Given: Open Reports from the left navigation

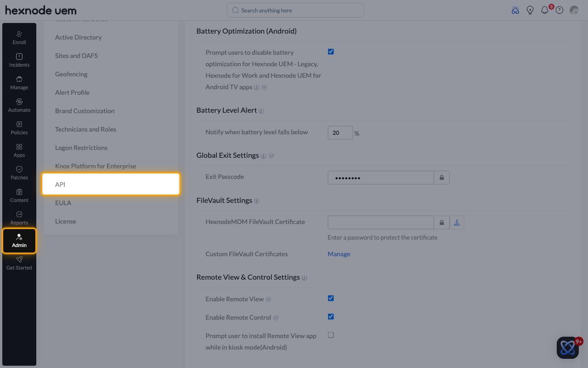Looking at the screenshot, I should pyautogui.click(x=19, y=218).
